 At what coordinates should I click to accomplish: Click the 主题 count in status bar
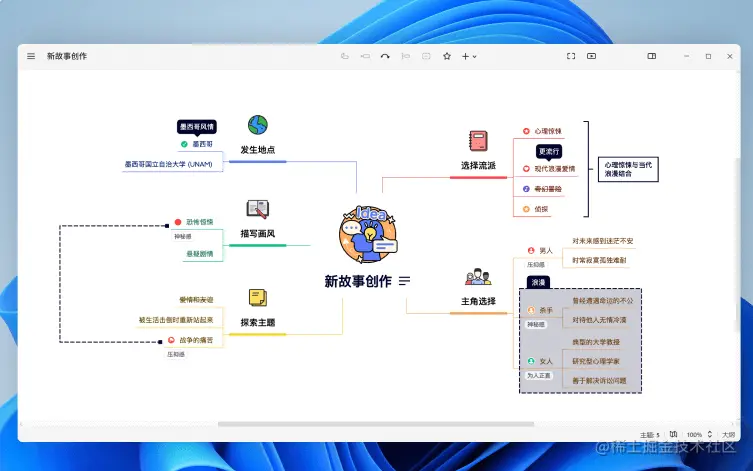(x=650, y=435)
